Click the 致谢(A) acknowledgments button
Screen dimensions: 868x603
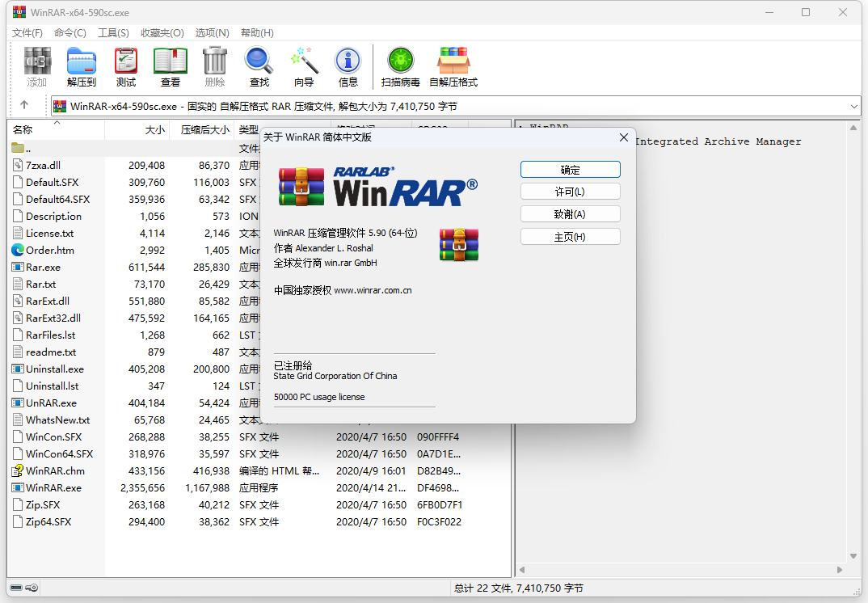point(570,214)
